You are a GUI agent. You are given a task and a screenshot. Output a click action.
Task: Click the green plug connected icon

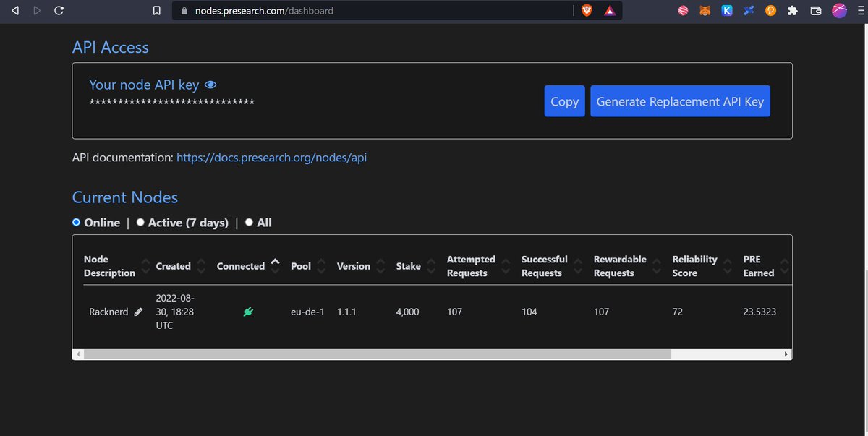[248, 312]
